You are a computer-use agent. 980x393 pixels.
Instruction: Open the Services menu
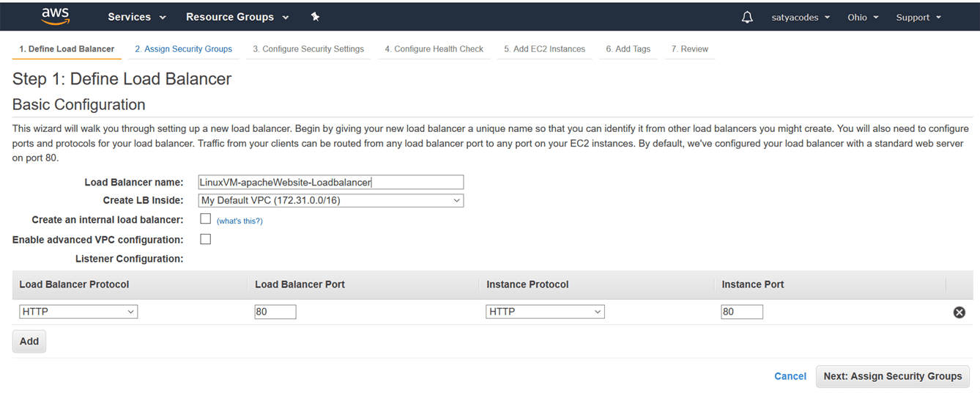(137, 17)
